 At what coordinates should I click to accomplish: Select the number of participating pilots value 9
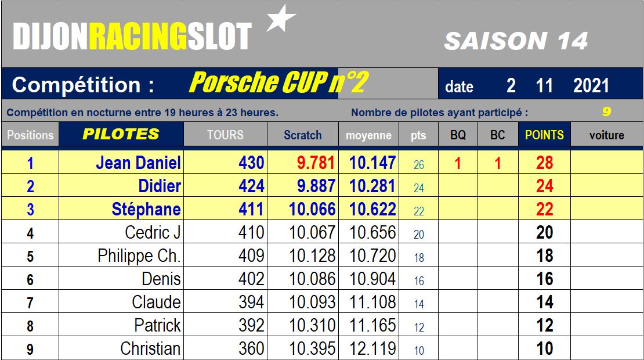607,111
